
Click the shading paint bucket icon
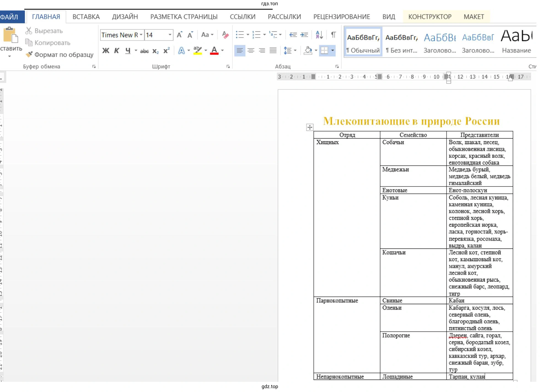pos(308,50)
